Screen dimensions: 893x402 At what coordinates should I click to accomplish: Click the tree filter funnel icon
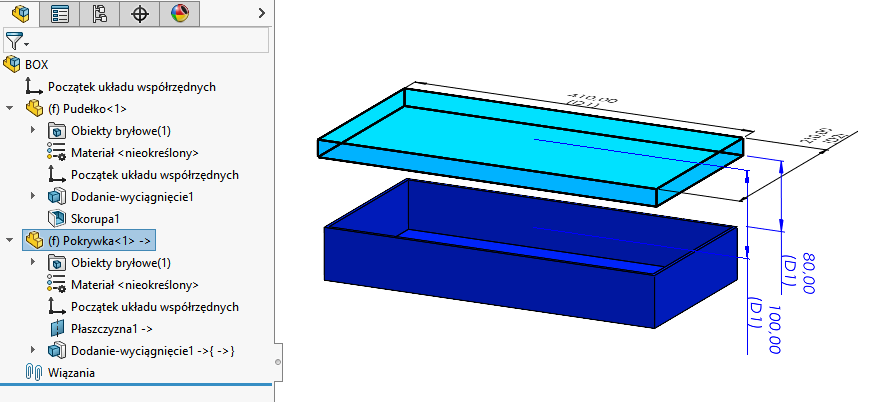click(x=14, y=41)
